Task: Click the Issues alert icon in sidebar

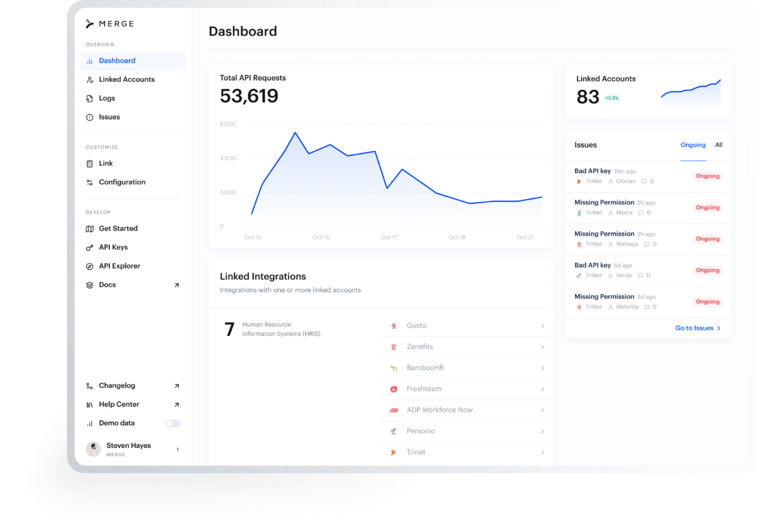Action: [x=90, y=117]
